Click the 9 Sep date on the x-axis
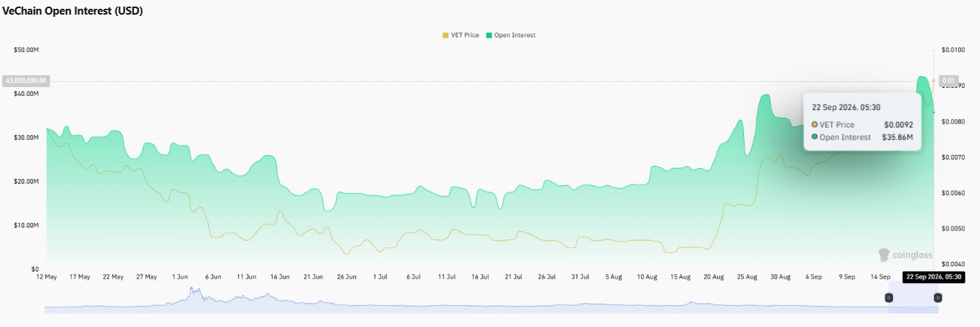 847,277
